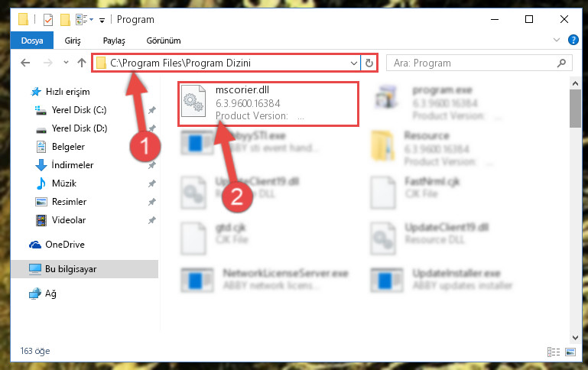Click the vertical scrollbar thumb
Screen dimensions: 588x370
575,109
